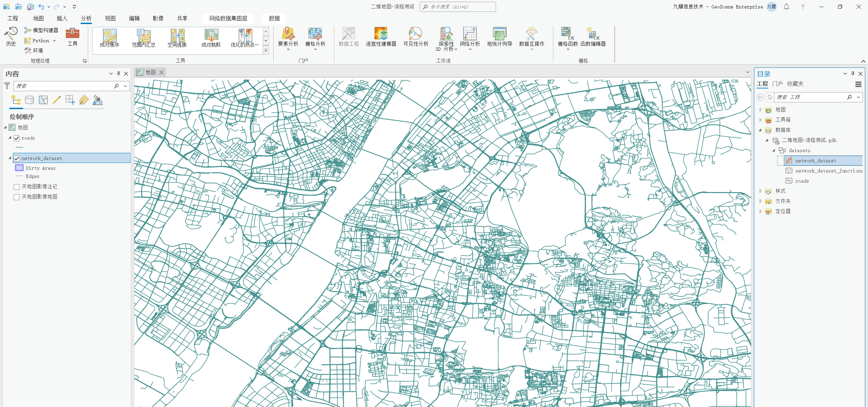
Task: Open Raster Functions (栅格函数)
Action: click(568, 39)
